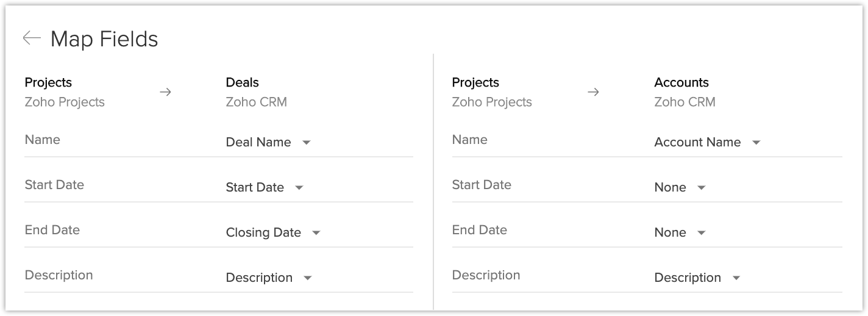The width and height of the screenshot is (868, 316).
Task: Expand the Accounts Description dropdown
Action: coord(697,278)
